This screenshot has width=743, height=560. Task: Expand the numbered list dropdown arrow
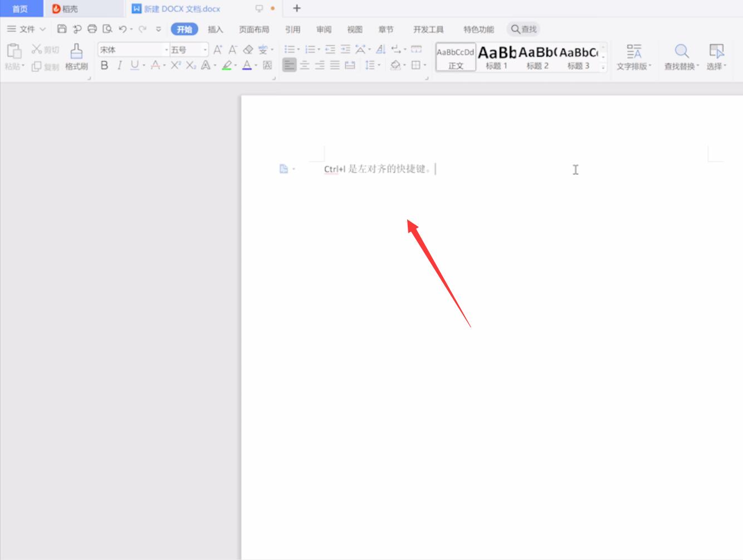pyautogui.click(x=319, y=50)
